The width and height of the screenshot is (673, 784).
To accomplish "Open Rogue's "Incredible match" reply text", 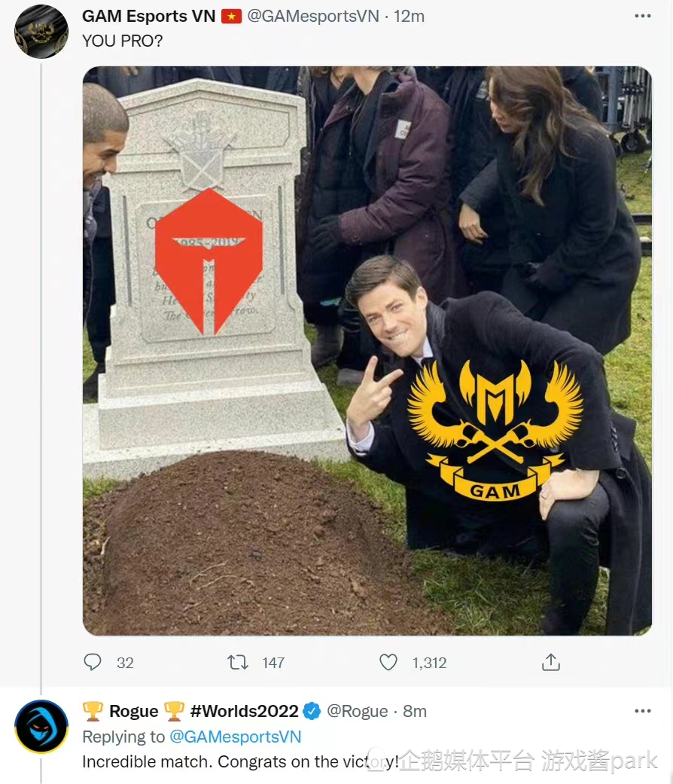I will pyautogui.click(x=226, y=761).
